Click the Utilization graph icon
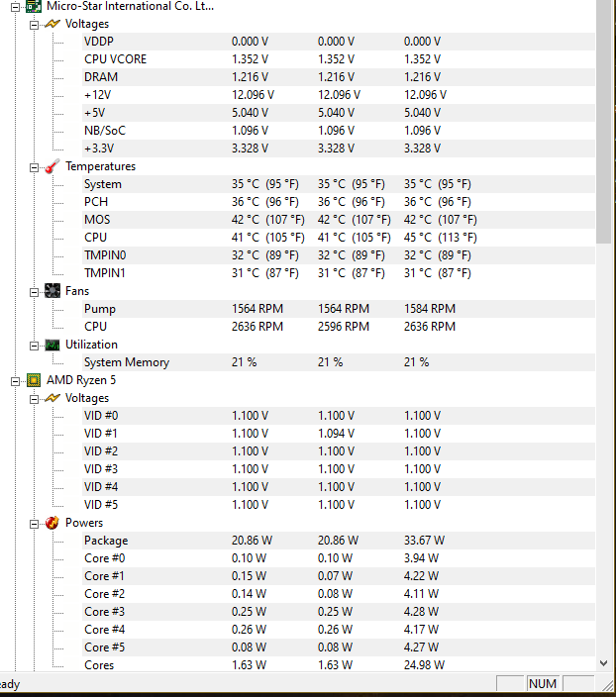 tap(52, 345)
